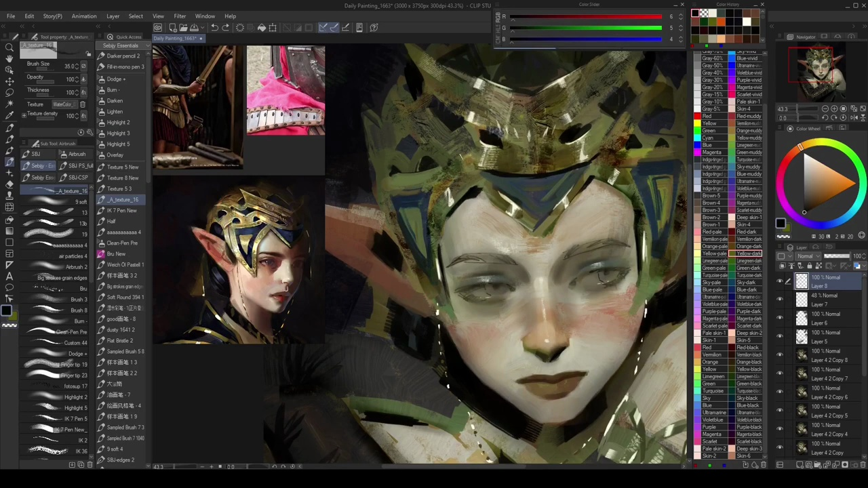Hide Layer 7 with its eye icon

tap(780, 300)
